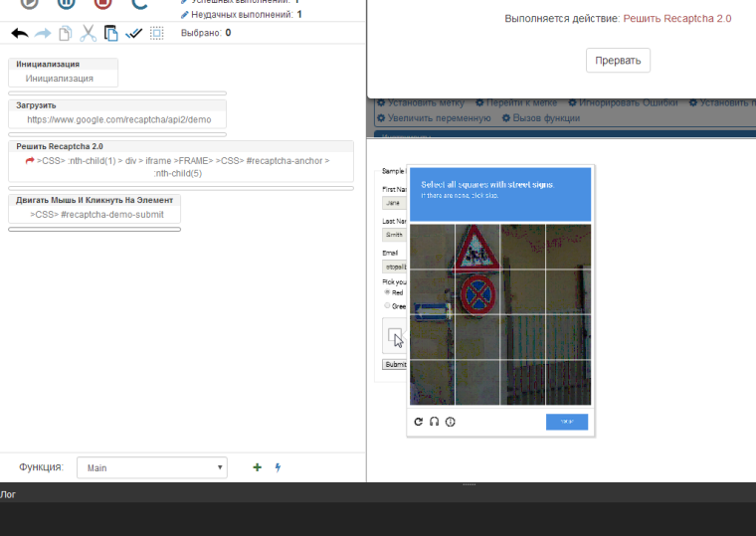Click the copy actions icon
Screen dimensions: 756x536
coord(65,33)
